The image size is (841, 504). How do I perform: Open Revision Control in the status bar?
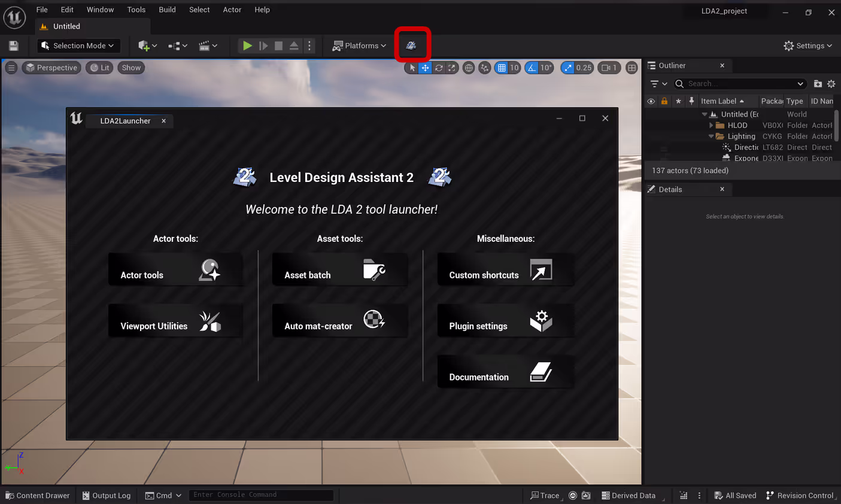point(800,496)
